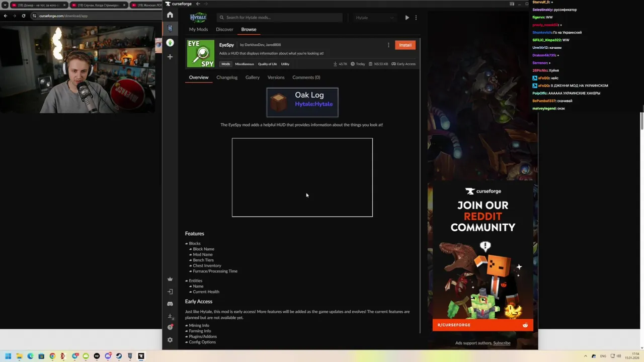The image size is (644, 362).
Task: Open the Windows Start menu
Action: tap(8, 356)
